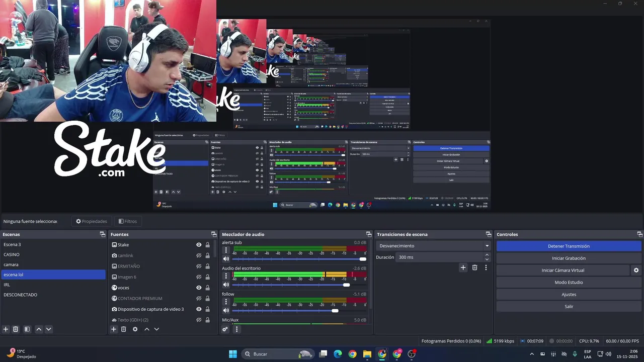Viewport: 644px width, 362px height.
Task: Show the camlink source
Action: (x=199, y=255)
